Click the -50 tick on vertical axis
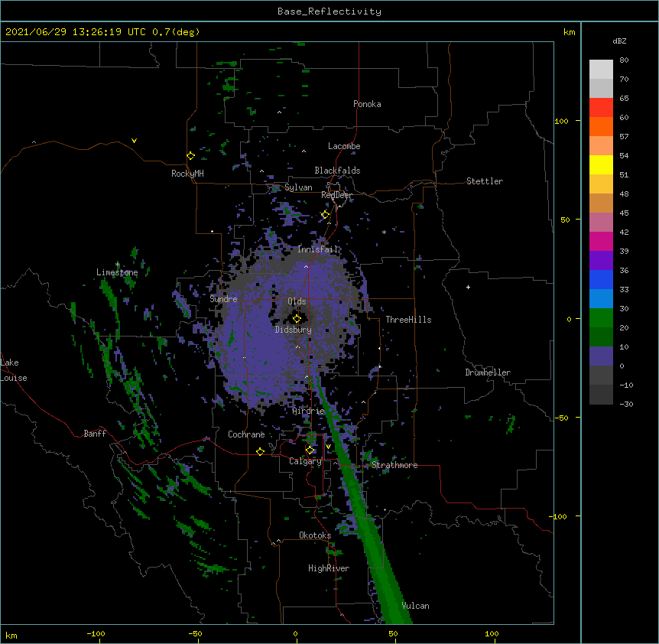The width and height of the screenshot is (659, 644). pyautogui.click(x=561, y=418)
